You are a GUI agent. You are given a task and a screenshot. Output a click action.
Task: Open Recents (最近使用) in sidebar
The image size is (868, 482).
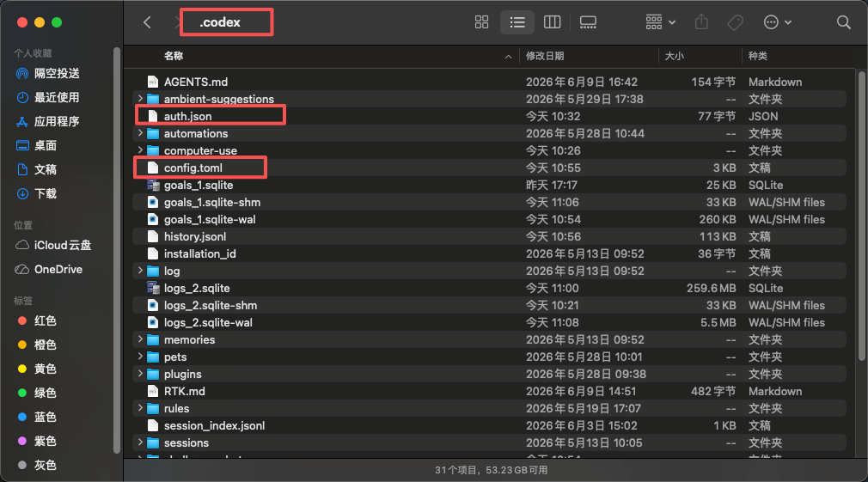pyautogui.click(x=57, y=97)
